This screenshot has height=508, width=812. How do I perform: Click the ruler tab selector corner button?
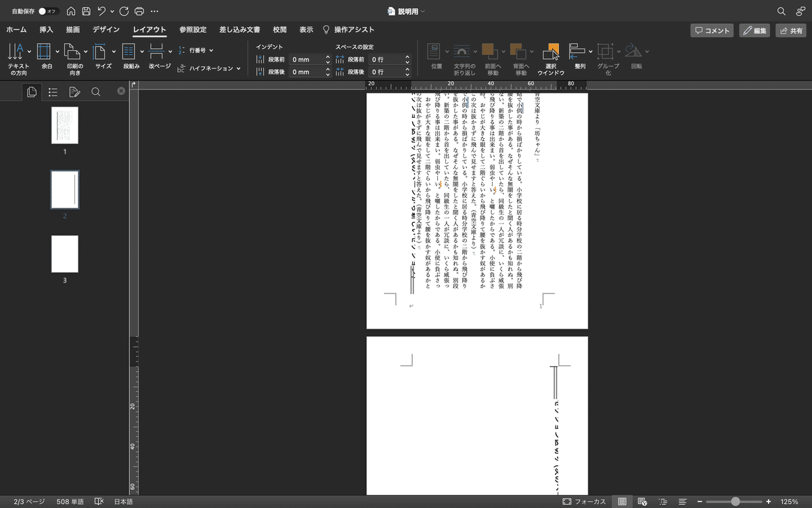point(133,85)
